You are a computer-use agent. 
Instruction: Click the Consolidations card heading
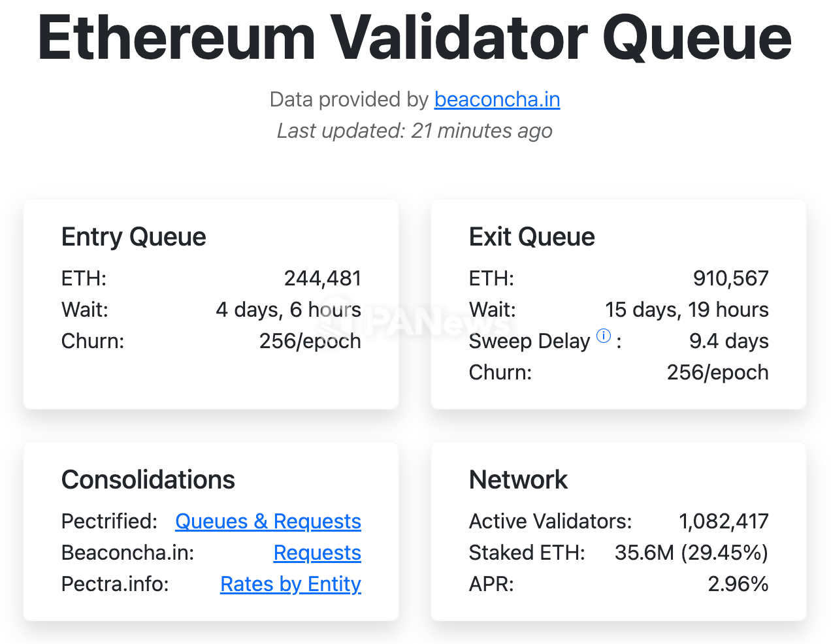click(x=148, y=479)
